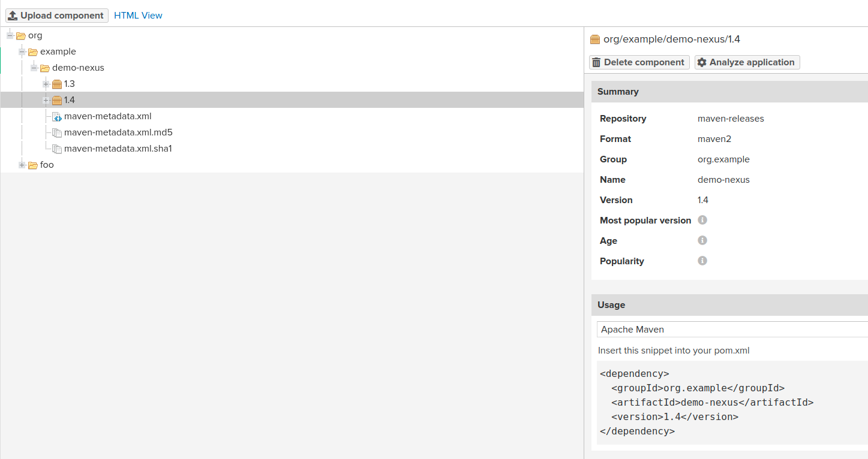Click the 1.3 component package icon

(x=57, y=84)
